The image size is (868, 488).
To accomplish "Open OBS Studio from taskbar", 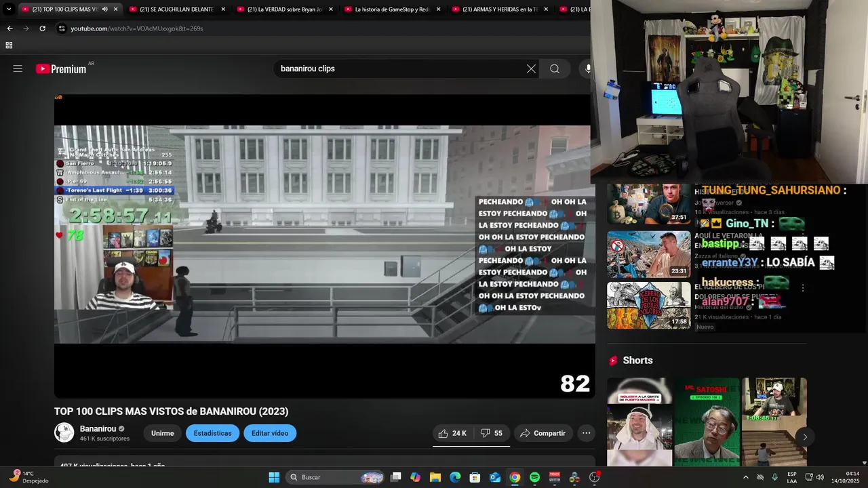I will pyautogui.click(x=594, y=477).
